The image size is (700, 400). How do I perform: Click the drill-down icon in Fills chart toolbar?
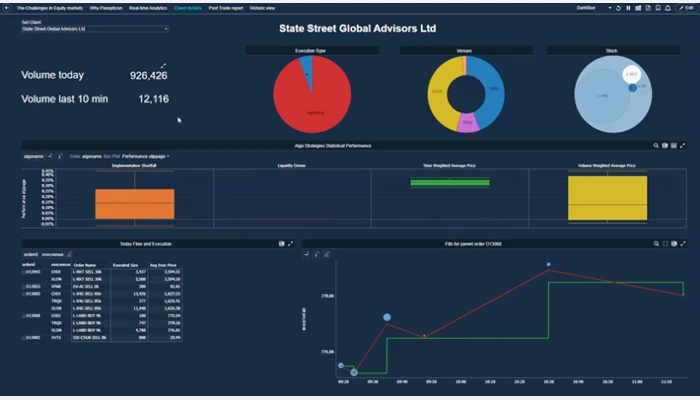[307, 254]
